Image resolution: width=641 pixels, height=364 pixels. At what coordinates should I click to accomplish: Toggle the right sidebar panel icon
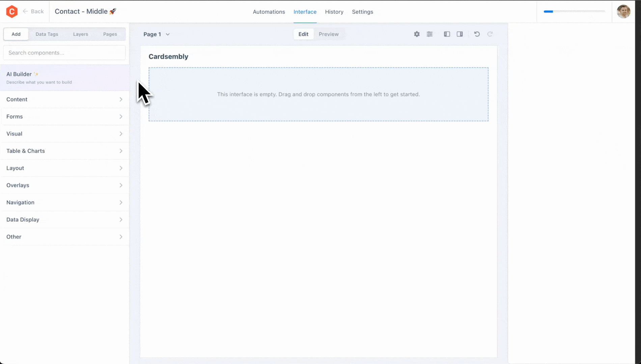pyautogui.click(x=460, y=34)
